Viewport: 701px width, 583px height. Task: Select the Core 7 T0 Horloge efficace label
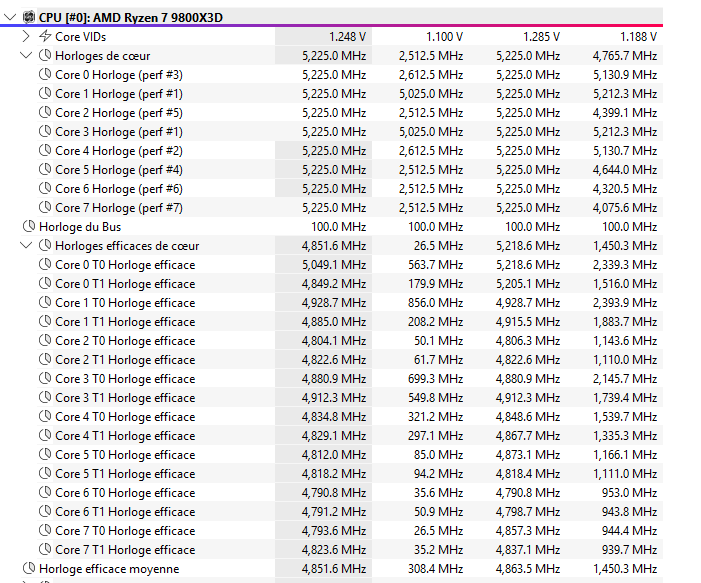pos(125,531)
